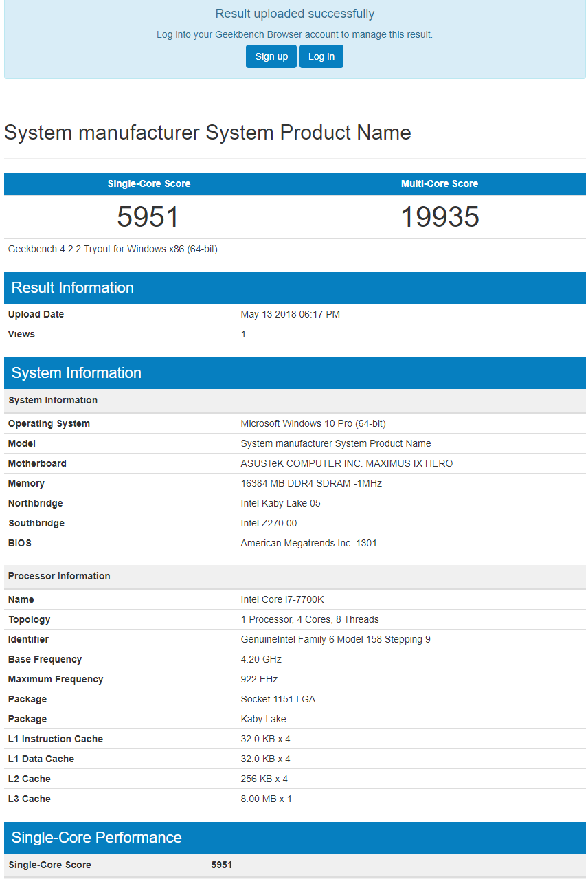Screen dimensions: 588x879
Task: Select the L3 Cache value '8.00 MB x 1'
Action: (266, 799)
